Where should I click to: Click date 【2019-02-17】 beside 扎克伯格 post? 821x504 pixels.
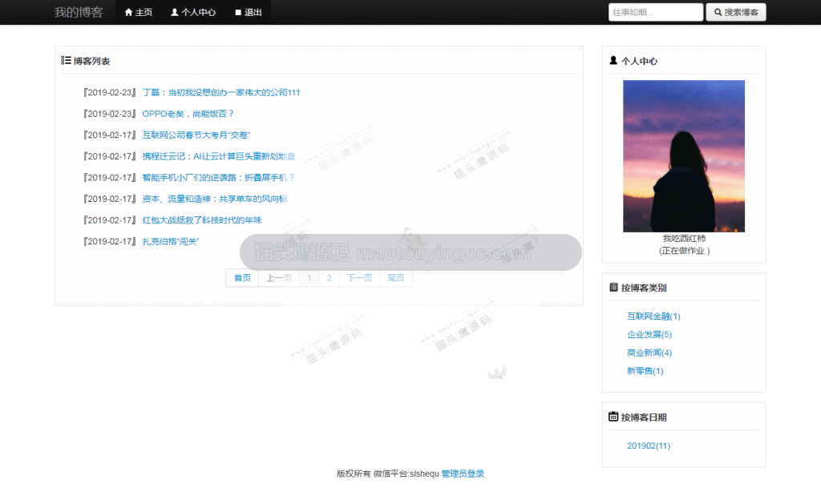click(110, 242)
